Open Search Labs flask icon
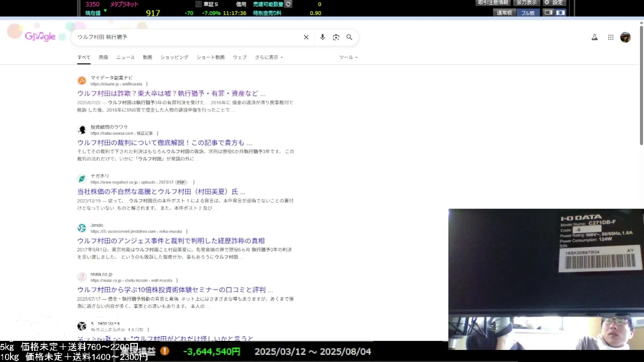 point(595,37)
